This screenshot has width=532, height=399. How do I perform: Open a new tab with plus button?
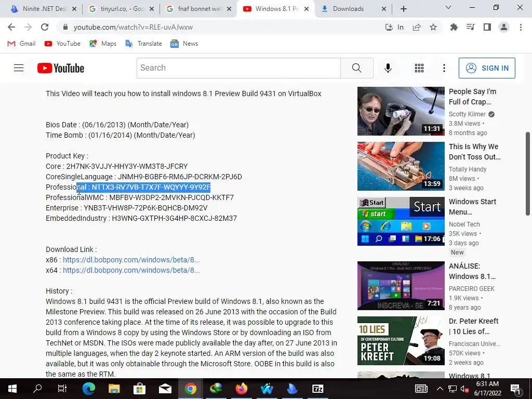click(x=403, y=9)
